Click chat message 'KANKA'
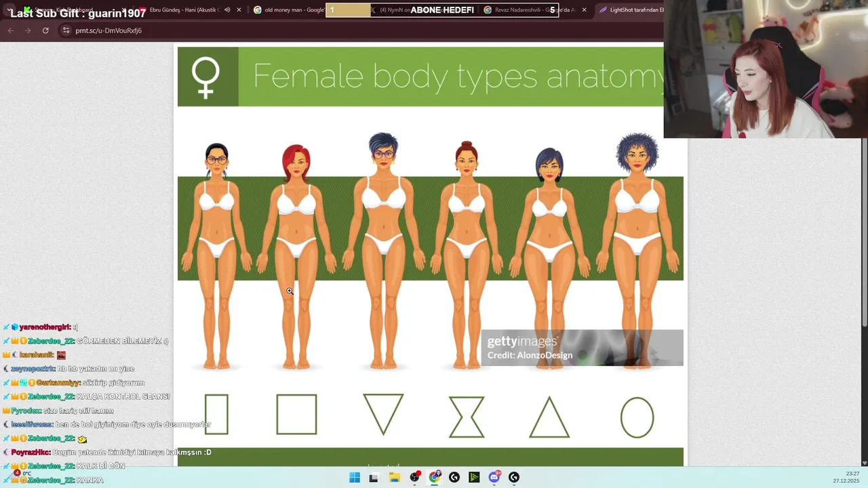Viewport: 868px width, 488px height. coord(90,480)
